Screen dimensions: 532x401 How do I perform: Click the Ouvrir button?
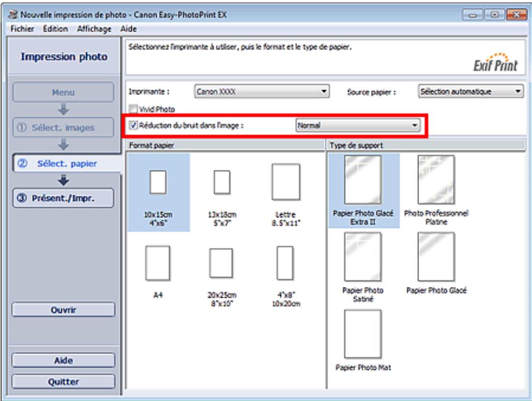[x=64, y=310]
